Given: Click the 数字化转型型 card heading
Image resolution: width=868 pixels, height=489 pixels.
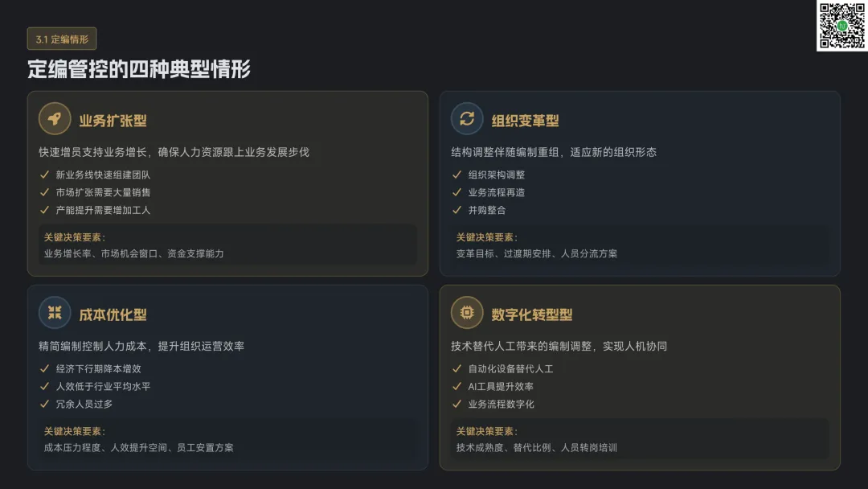Looking at the screenshot, I should pos(532,314).
